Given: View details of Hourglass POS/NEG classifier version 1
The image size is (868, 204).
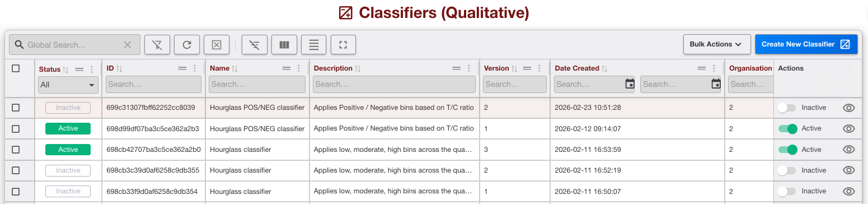Looking at the screenshot, I should point(848,128).
